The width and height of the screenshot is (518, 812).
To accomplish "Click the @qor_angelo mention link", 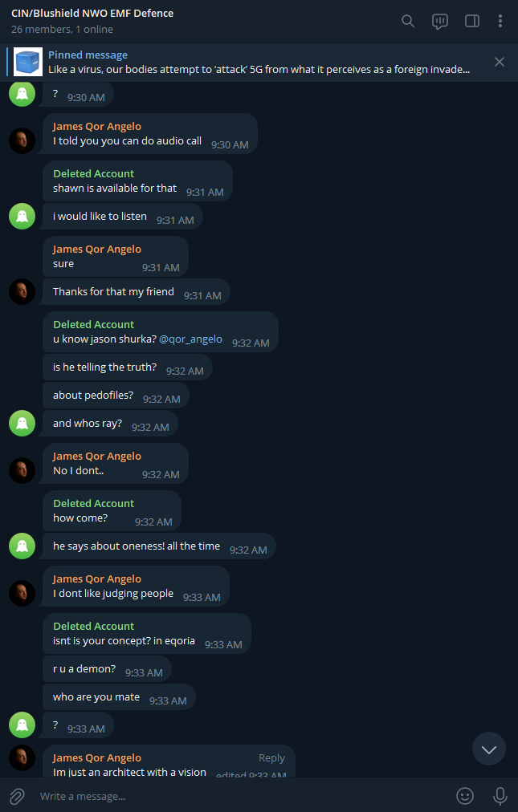I will click(191, 339).
